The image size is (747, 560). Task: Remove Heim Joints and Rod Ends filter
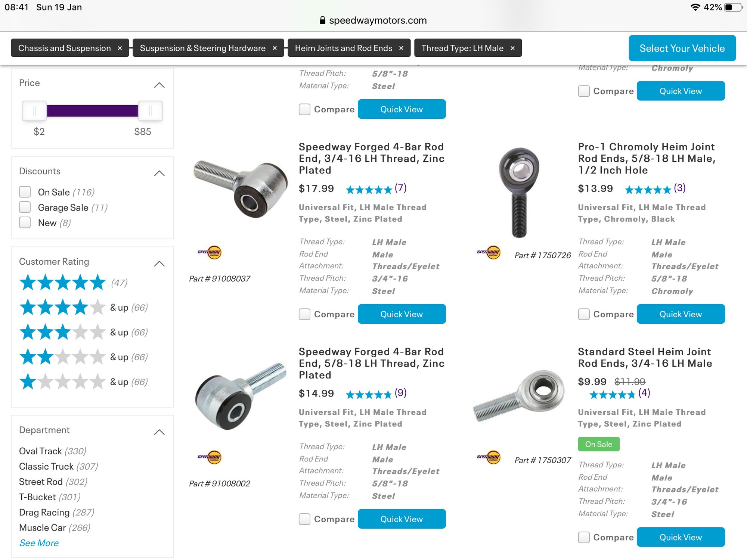pyautogui.click(x=401, y=48)
